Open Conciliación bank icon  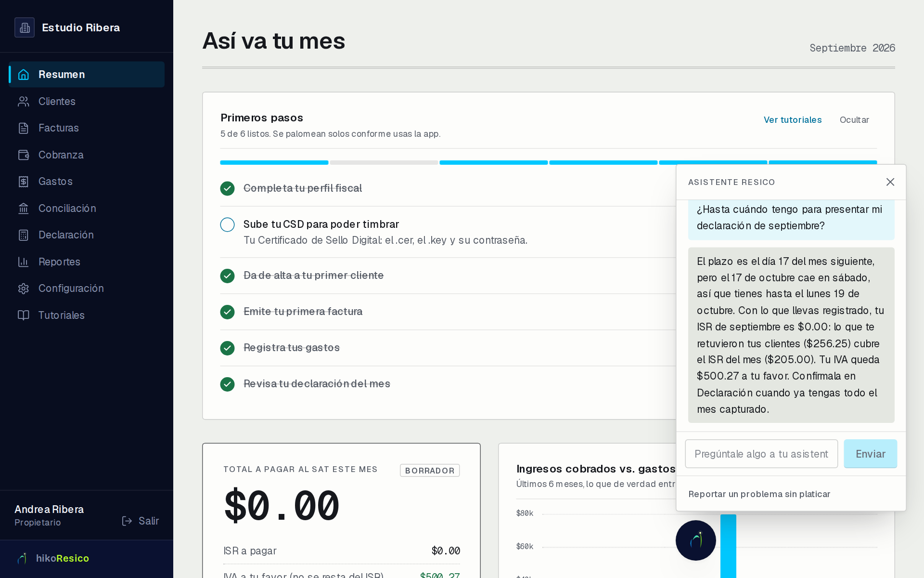click(x=24, y=208)
